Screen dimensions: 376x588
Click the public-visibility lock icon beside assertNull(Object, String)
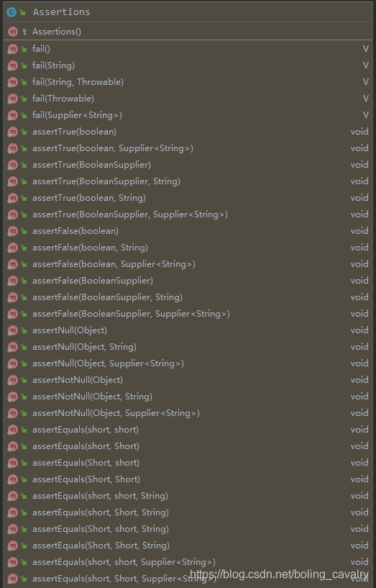click(24, 347)
